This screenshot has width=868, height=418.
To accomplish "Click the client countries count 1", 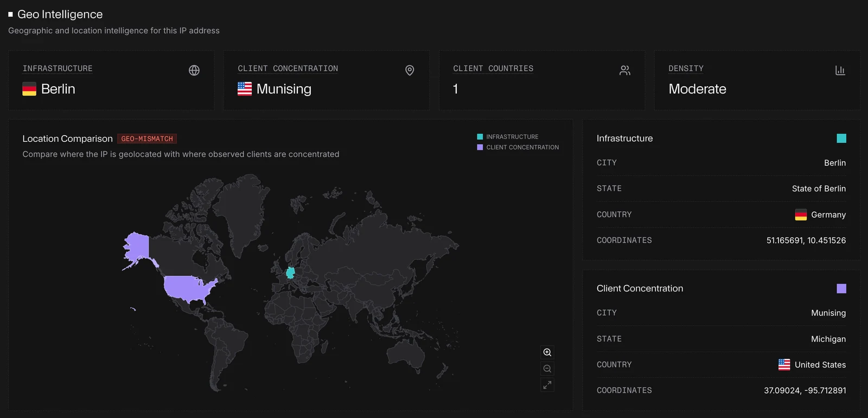I will (x=456, y=89).
